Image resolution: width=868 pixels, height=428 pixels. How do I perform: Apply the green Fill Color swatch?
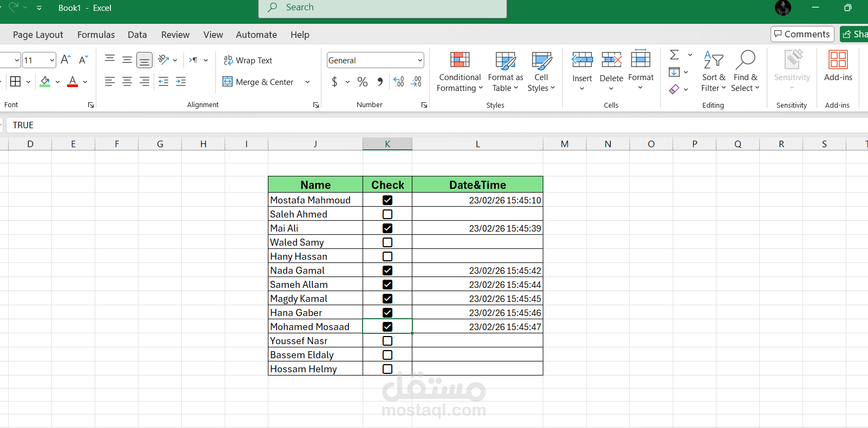pyautogui.click(x=45, y=82)
